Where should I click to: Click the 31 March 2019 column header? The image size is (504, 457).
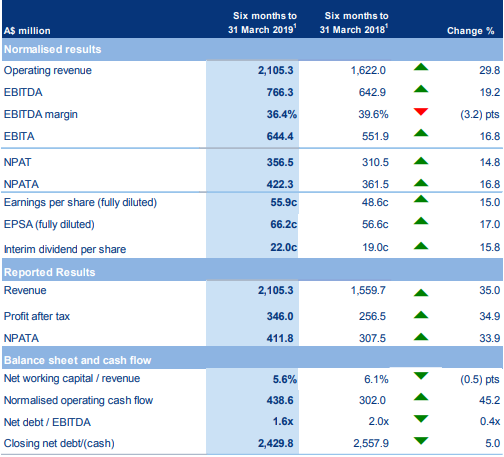tap(262, 23)
